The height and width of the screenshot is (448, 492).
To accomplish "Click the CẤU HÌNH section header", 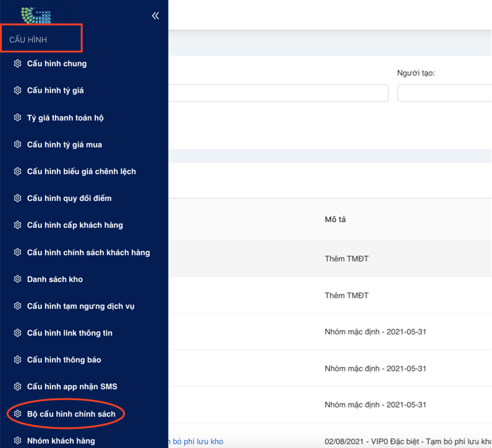I will (29, 40).
